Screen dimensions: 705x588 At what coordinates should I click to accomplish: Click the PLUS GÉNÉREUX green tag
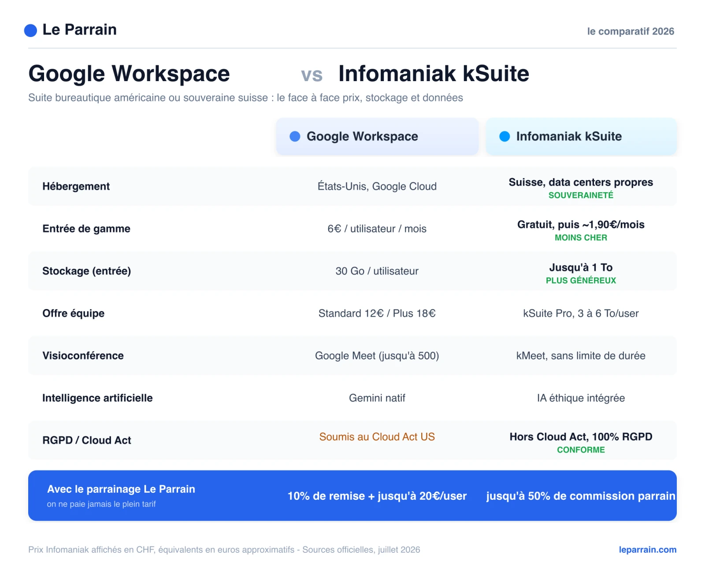(x=581, y=280)
